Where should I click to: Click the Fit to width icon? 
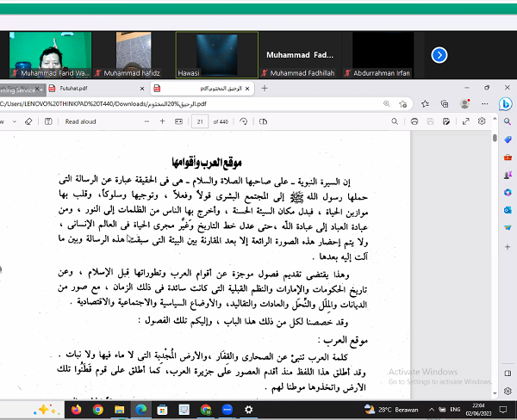[x=178, y=121]
